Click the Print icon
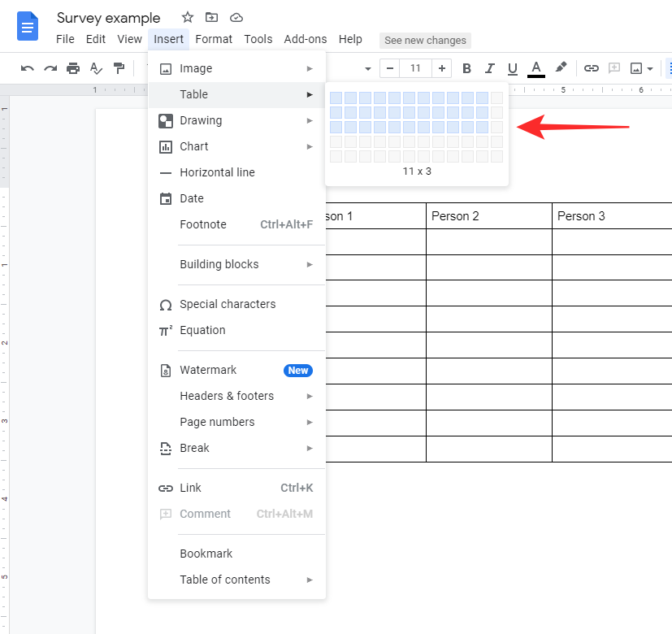Screen dimensions: 672x634 tap(73, 68)
